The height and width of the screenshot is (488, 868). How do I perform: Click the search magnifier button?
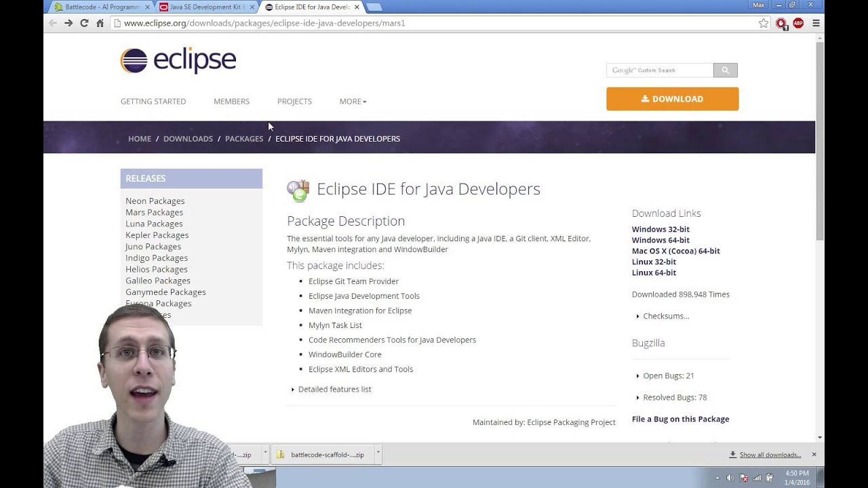coord(725,70)
